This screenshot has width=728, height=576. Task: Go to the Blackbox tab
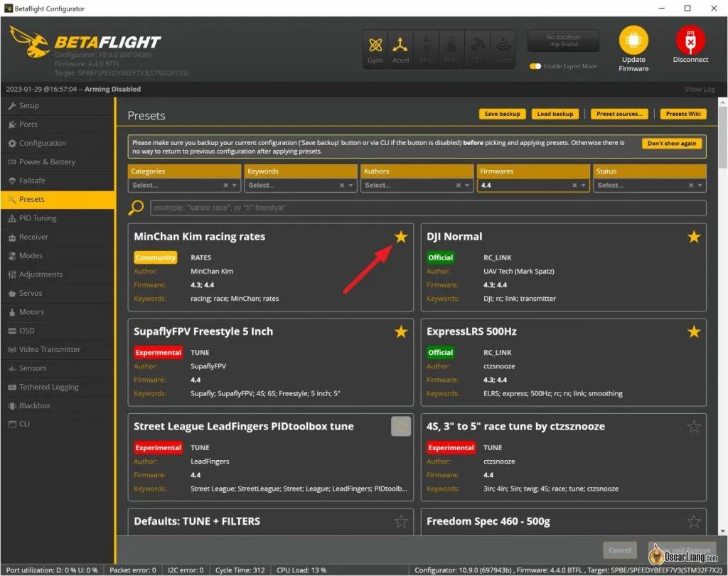click(x=58, y=405)
